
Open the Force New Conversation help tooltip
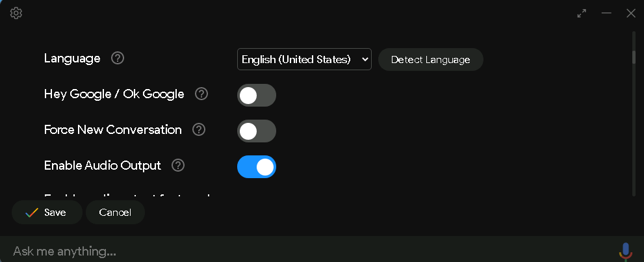[x=199, y=130]
